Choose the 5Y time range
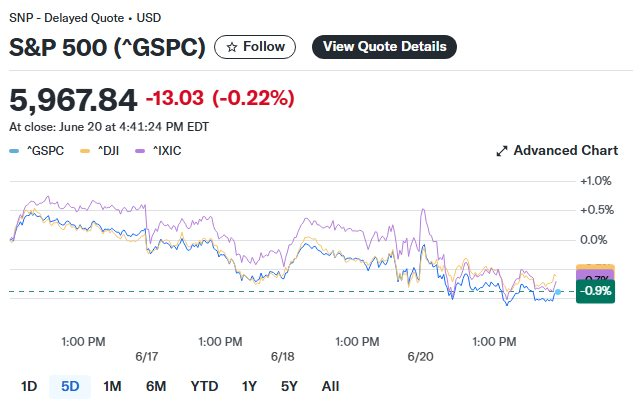The height and width of the screenshot is (411, 642). click(289, 385)
